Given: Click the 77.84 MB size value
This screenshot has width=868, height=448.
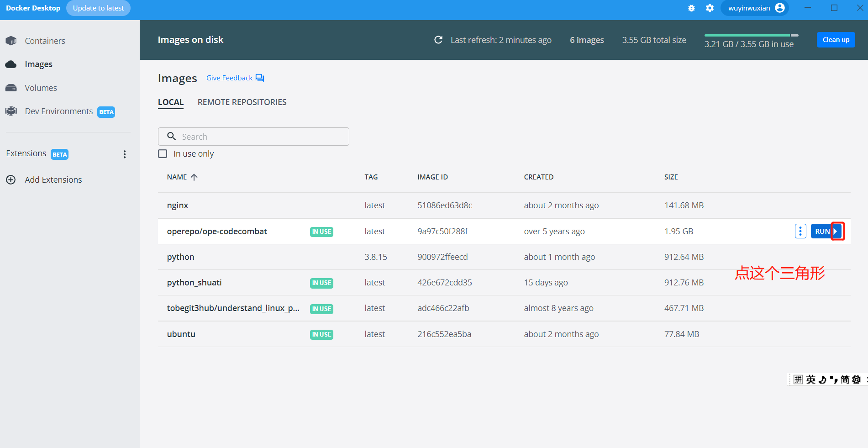Looking at the screenshot, I should 682,334.
